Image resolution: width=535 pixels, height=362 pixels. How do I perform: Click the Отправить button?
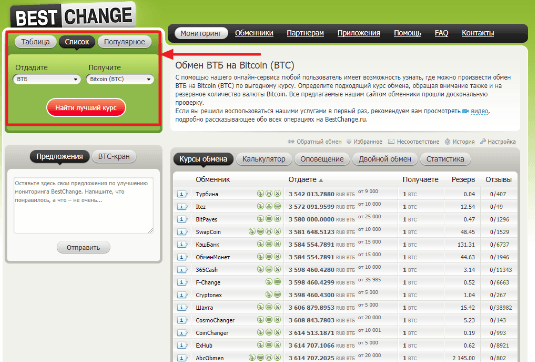(83, 247)
